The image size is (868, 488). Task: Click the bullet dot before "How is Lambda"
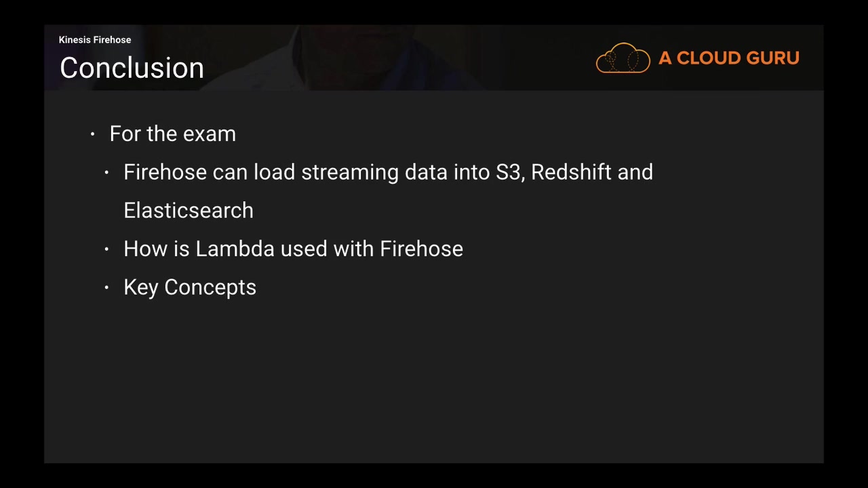click(x=106, y=249)
